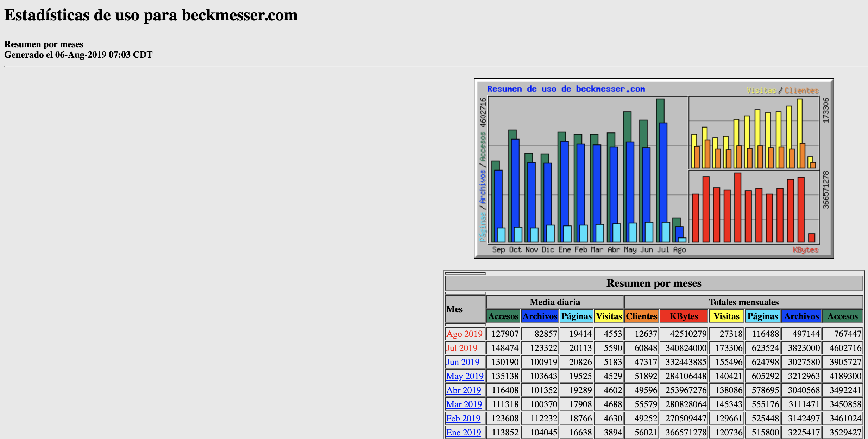This screenshot has width=868, height=439.
Task: Open the Ene 2019 statistics page
Action: [x=464, y=432]
